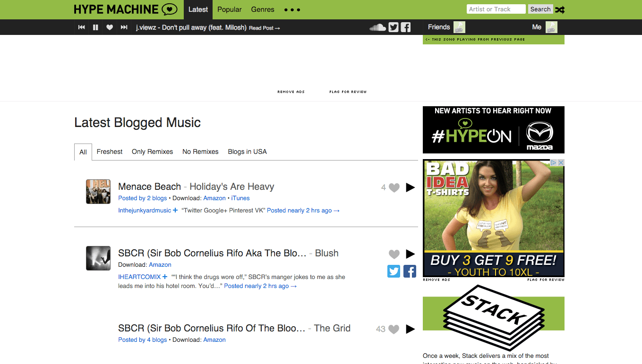Open Inthejunkyardmusic blog link
Screen dimensions: 642x364
[145, 211]
